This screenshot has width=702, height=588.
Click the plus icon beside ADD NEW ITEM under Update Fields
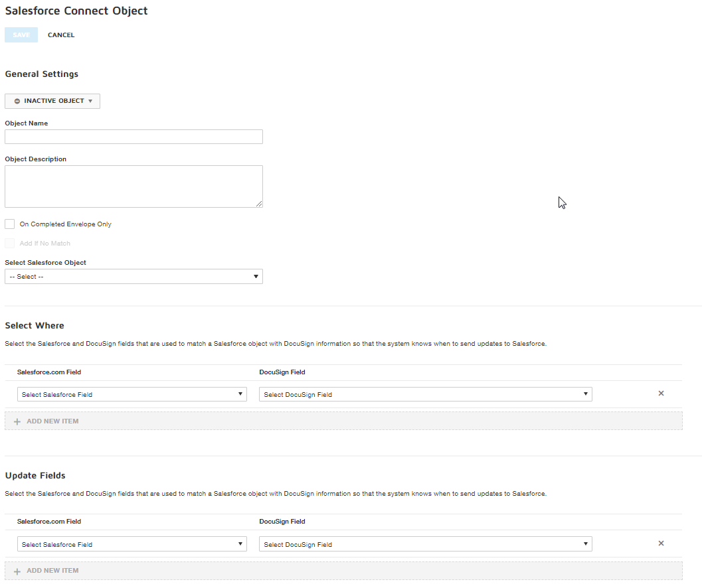pos(16,571)
